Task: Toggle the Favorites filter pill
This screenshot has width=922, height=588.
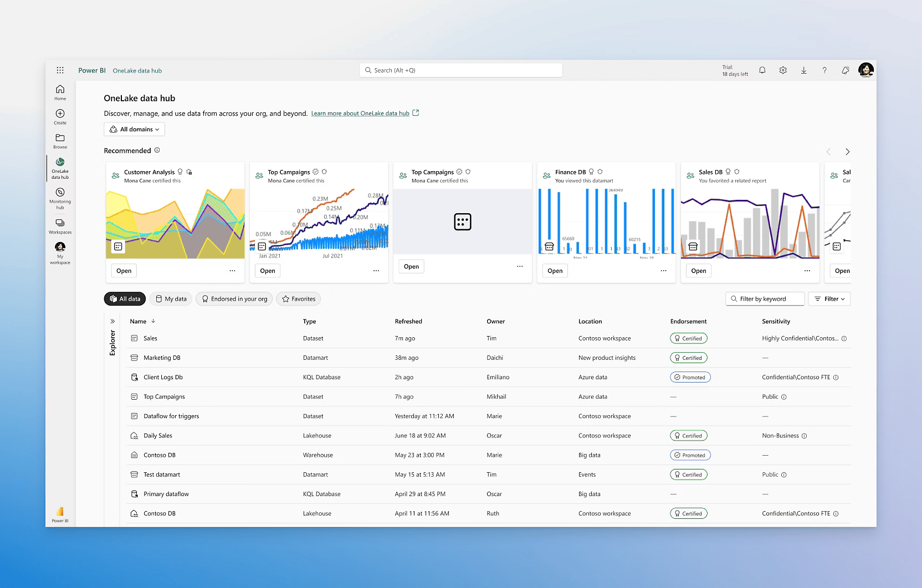Action: pos(298,298)
